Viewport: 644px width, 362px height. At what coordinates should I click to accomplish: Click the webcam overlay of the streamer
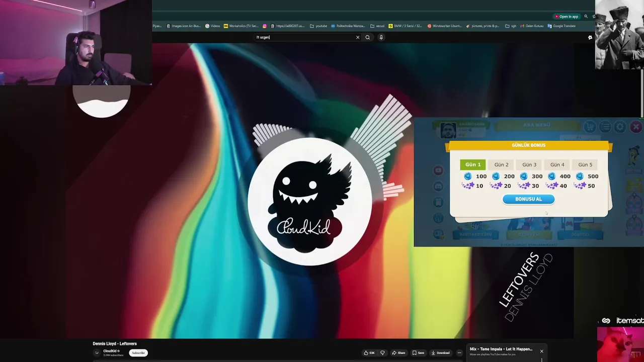[x=76, y=42]
